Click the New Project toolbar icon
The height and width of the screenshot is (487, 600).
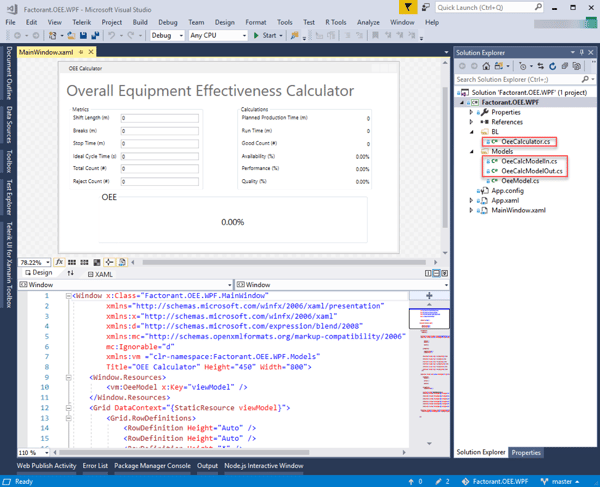[x=53, y=36]
